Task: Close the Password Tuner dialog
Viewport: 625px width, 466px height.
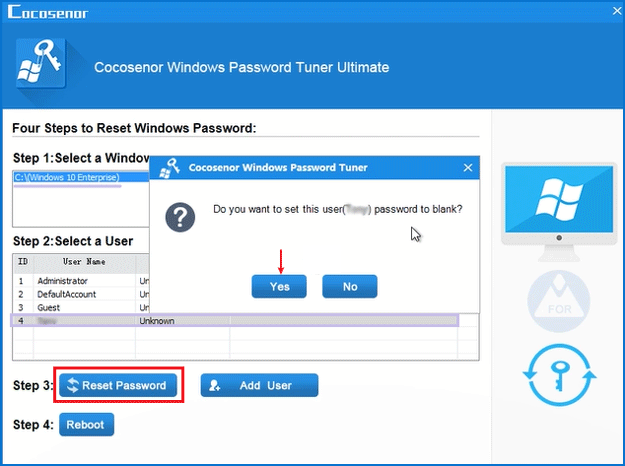Action: [x=468, y=167]
